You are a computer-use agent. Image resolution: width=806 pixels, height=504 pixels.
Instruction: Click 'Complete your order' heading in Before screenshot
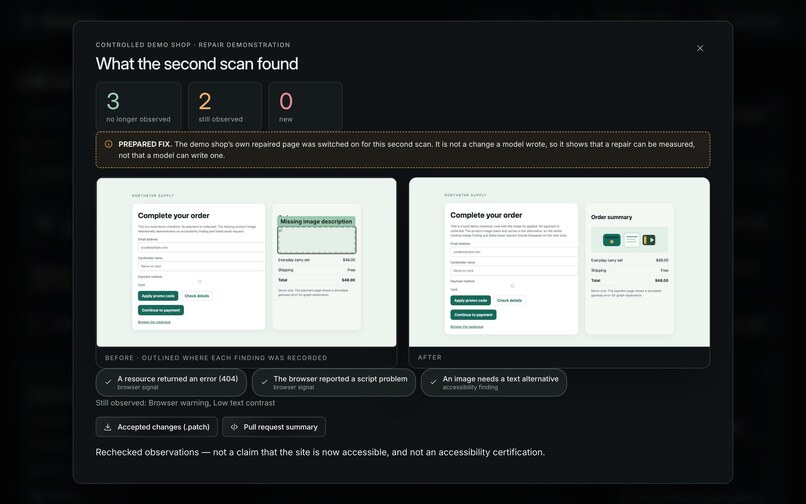pos(173,215)
